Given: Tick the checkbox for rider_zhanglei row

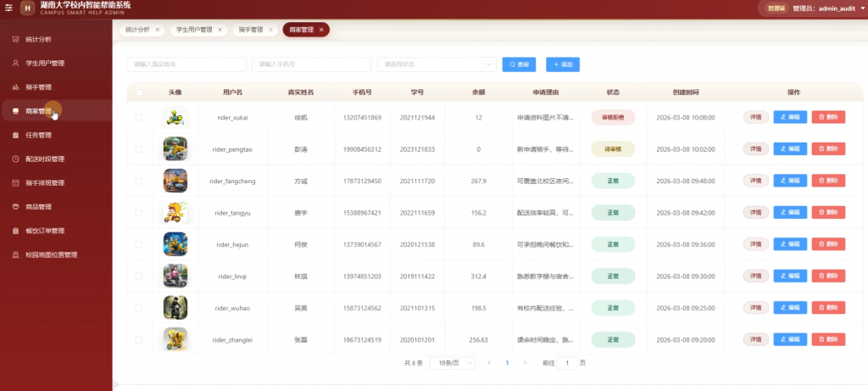Looking at the screenshot, I should click(x=139, y=339).
